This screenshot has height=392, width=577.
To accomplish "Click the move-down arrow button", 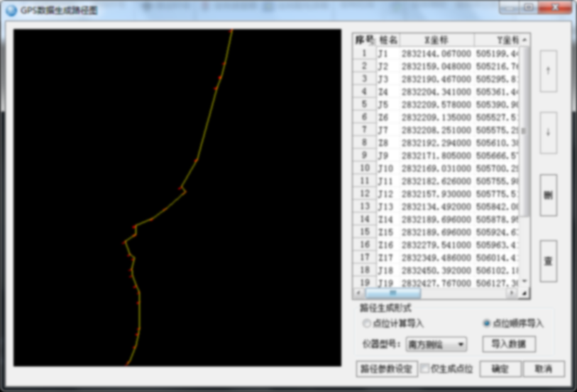I will pyautogui.click(x=548, y=133).
